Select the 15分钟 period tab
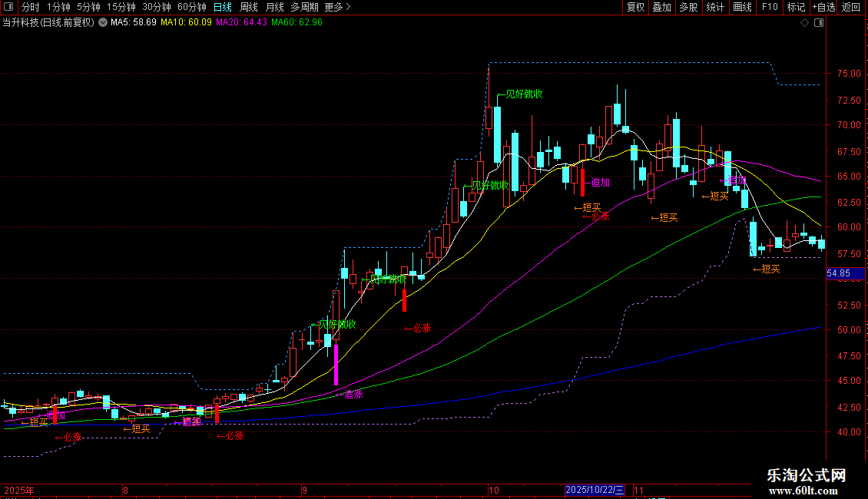 (x=121, y=7)
